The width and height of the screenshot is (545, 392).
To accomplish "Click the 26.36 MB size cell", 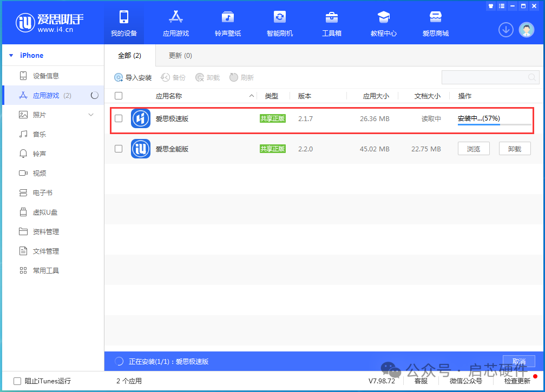I will coord(375,119).
